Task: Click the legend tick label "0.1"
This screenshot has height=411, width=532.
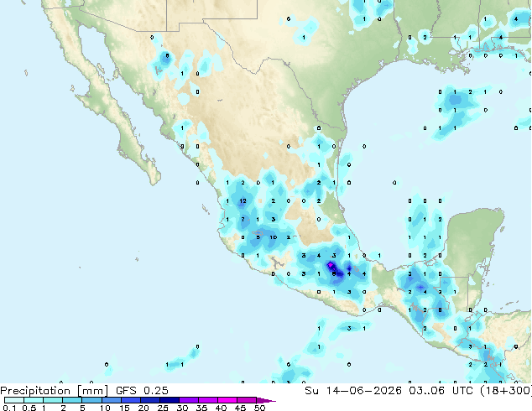Action: 9,408
